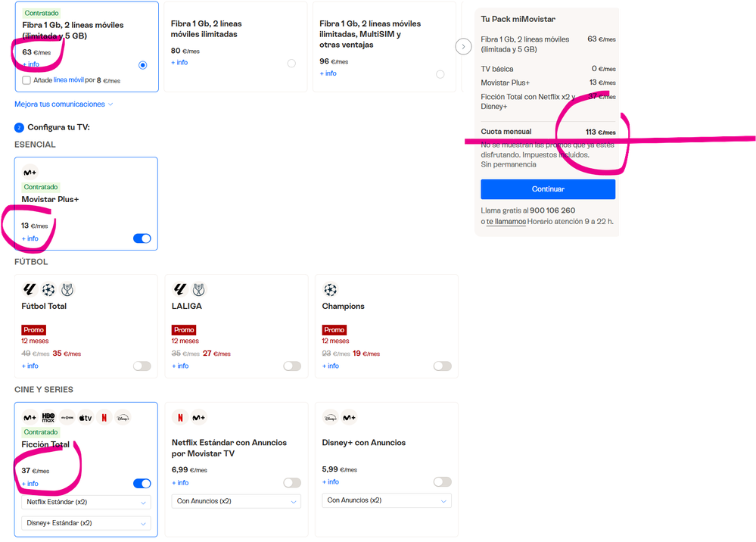Click the next arrow beside the fibra plans
756x542 pixels.
pyautogui.click(x=464, y=46)
